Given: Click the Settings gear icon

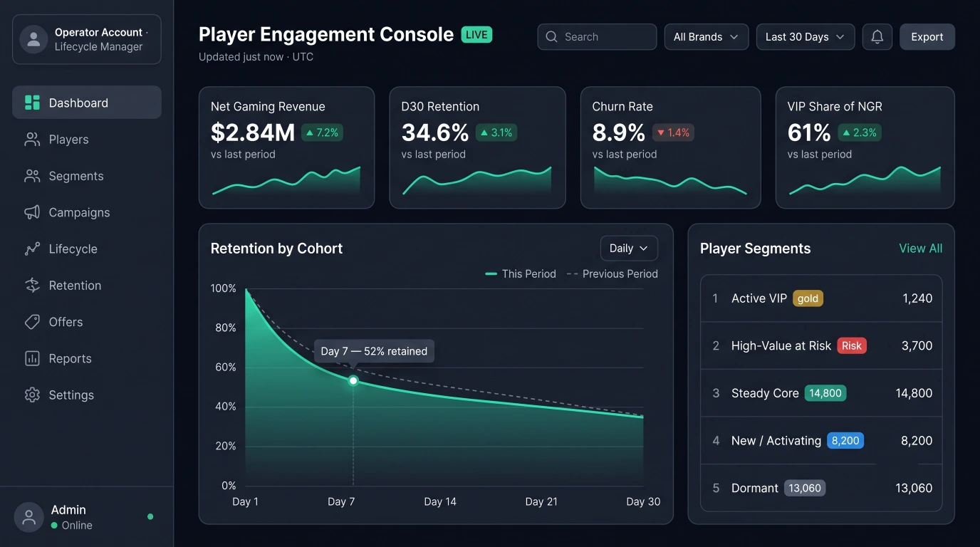Looking at the screenshot, I should (32, 395).
